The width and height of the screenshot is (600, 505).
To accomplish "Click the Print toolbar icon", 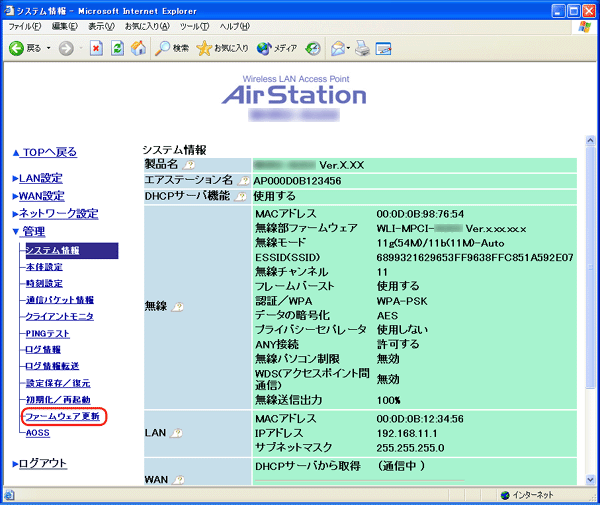I will [x=362, y=48].
